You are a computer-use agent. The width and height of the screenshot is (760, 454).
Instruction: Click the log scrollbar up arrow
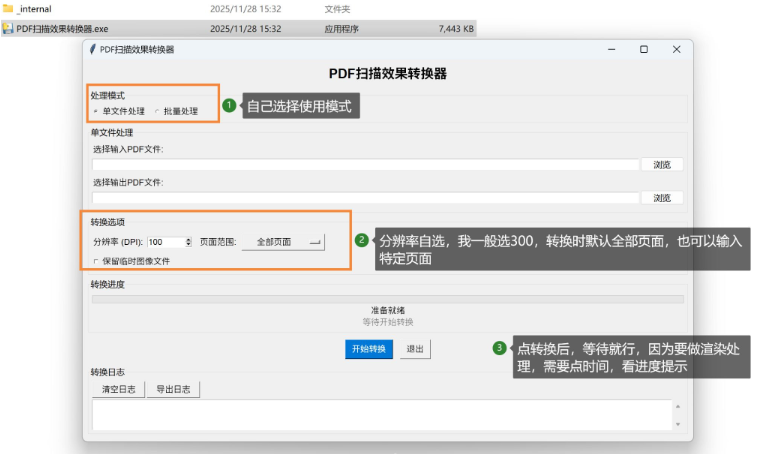pyautogui.click(x=678, y=407)
